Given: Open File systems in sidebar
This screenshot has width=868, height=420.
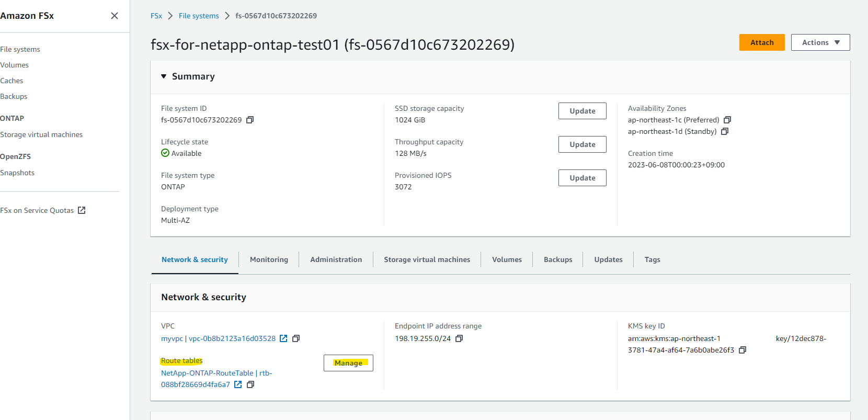Looking at the screenshot, I should click(20, 49).
